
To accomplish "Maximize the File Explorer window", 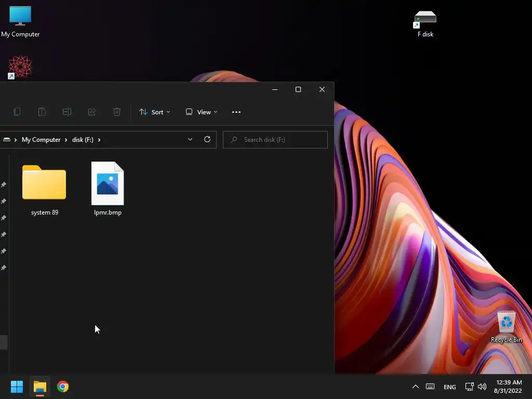I will tap(298, 89).
